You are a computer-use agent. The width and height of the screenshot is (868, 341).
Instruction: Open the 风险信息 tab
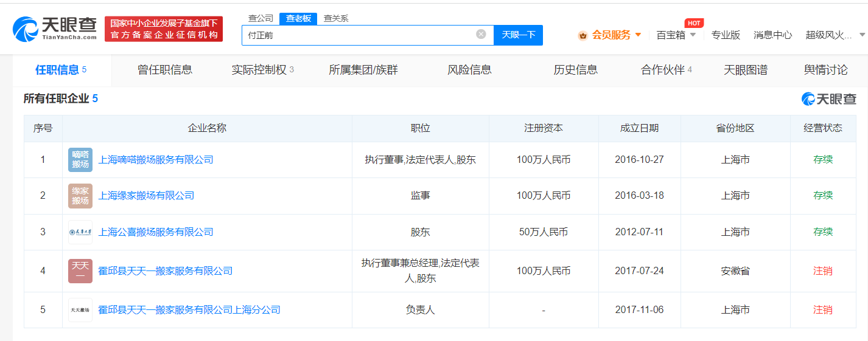pos(469,70)
